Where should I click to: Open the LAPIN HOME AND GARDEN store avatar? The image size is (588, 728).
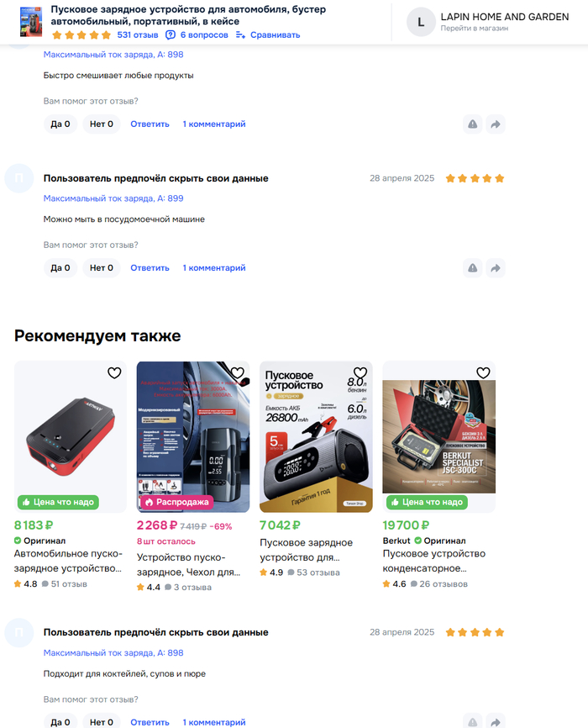click(x=421, y=22)
